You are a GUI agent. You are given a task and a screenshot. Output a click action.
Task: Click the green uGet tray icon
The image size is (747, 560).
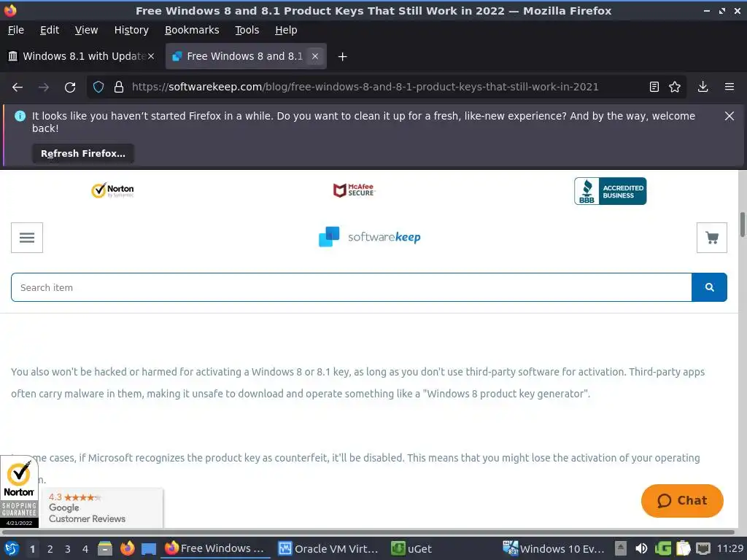662,548
